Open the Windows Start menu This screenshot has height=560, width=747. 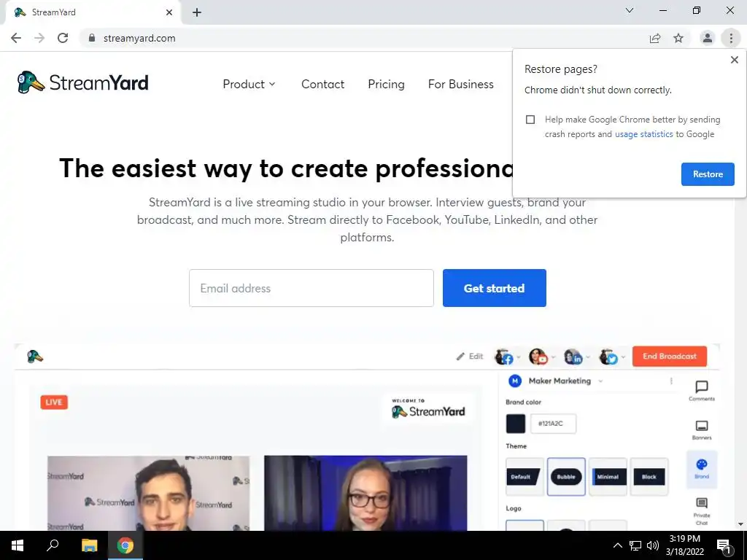click(x=18, y=545)
